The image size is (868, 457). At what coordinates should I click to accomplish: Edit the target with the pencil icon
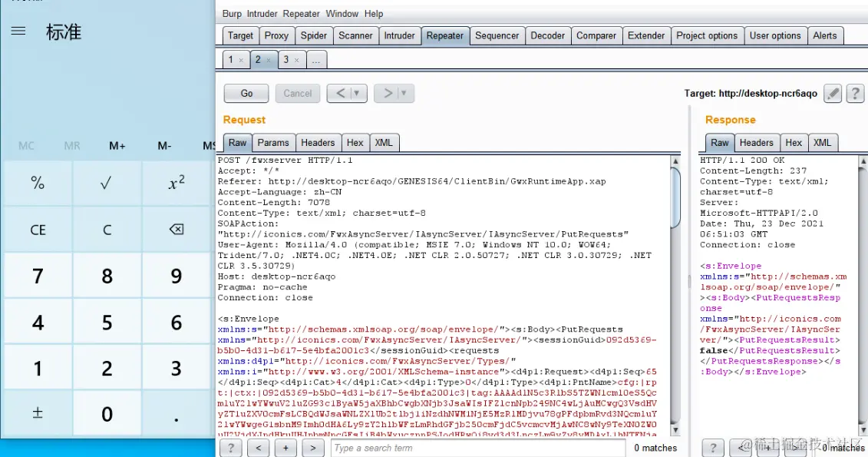tap(833, 93)
